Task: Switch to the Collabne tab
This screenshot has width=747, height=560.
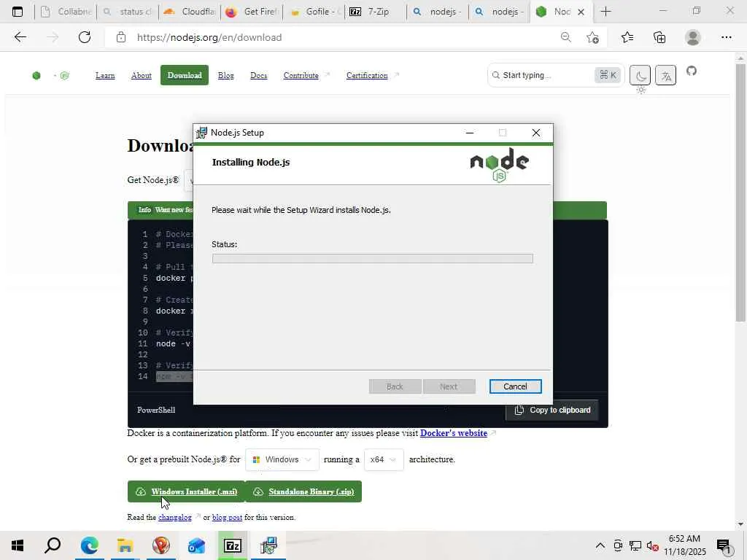Action: point(66,12)
